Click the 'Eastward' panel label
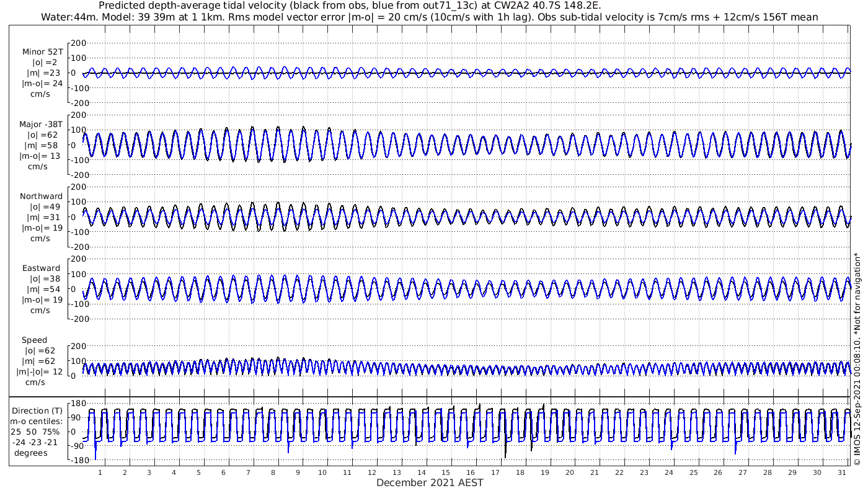The width and height of the screenshot is (868, 496). 41,268
